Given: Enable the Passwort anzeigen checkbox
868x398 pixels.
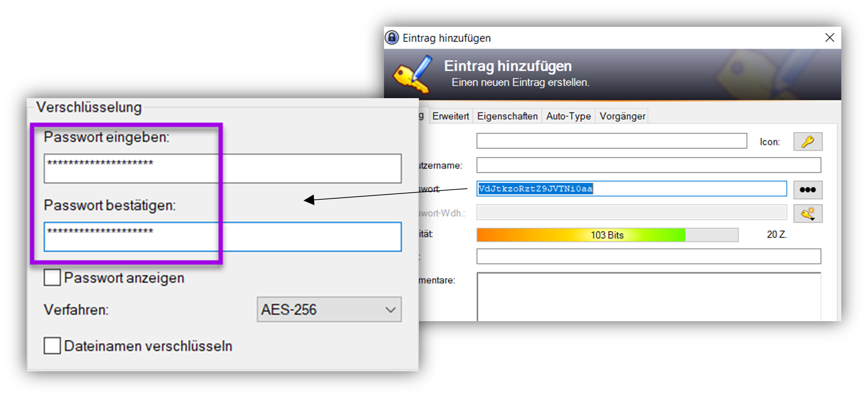Looking at the screenshot, I should 52,278.
